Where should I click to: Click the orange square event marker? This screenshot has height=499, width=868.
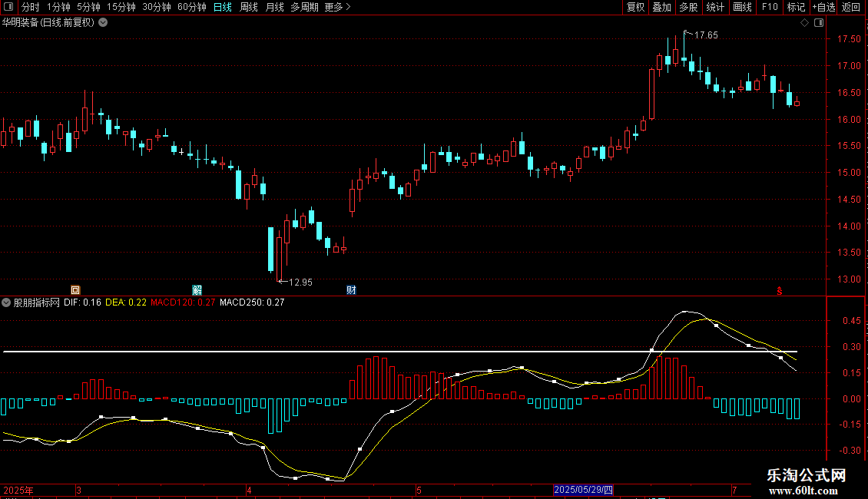pyautogui.click(x=75, y=290)
